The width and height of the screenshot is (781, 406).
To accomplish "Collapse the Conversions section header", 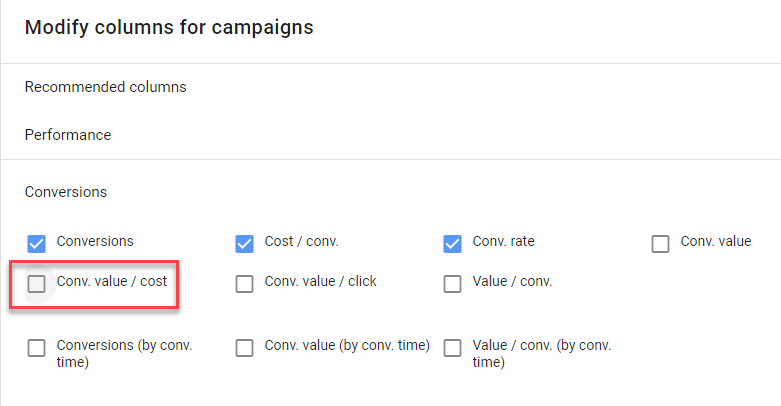I will tap(66, 191).
